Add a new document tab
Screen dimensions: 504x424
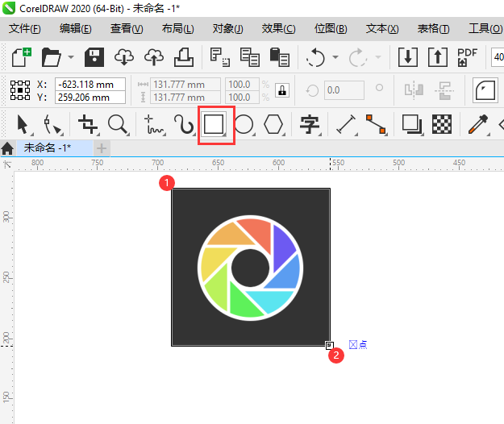[x=102, y=148]
